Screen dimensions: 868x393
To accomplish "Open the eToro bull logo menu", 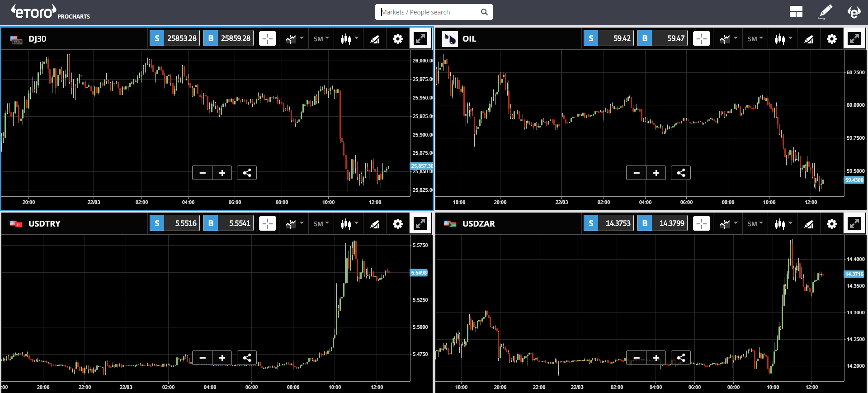I will tap(854, 12).
